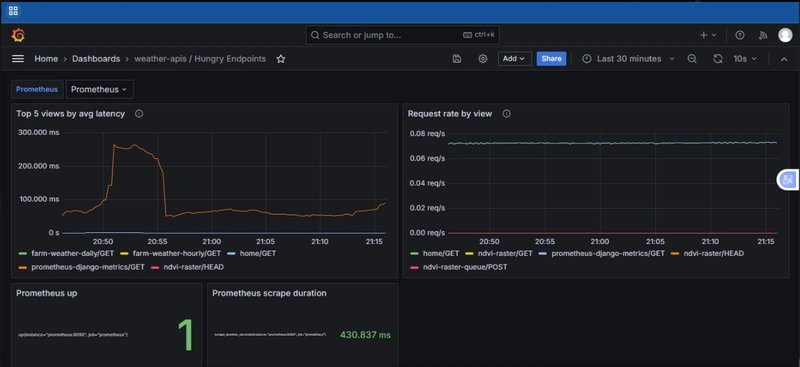This screenshot has width=800, height=367.
Task: Go to Home breadcrumb
Action: (46, 59)
